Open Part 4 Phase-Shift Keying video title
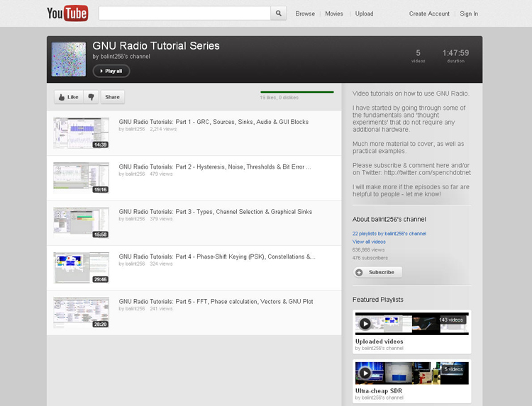532x406 pixels. (x=216, y=256)
